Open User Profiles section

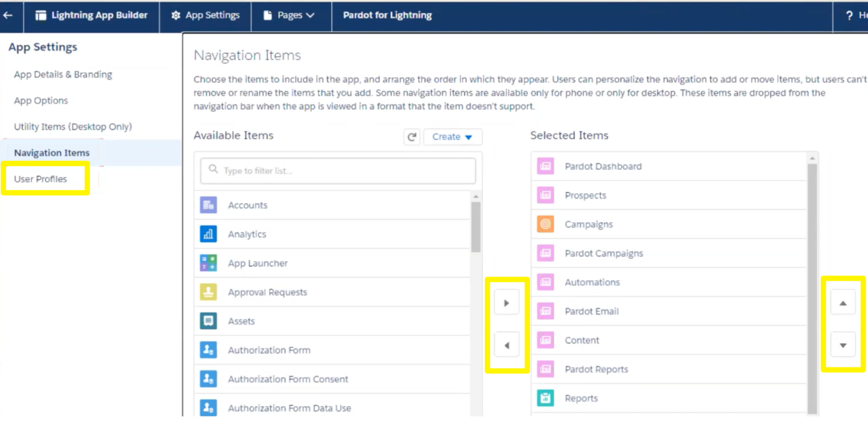pyautogui.click(x=40, y=179)
